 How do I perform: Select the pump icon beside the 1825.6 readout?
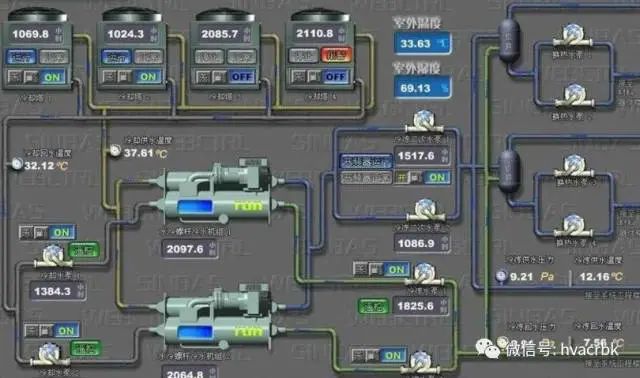click(x=424, y=274)
